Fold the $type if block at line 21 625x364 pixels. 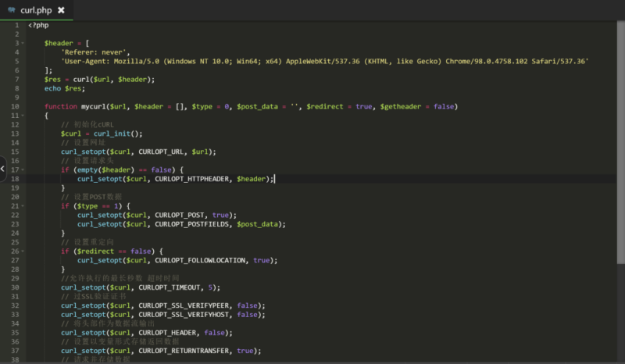[x=23, y=205]
